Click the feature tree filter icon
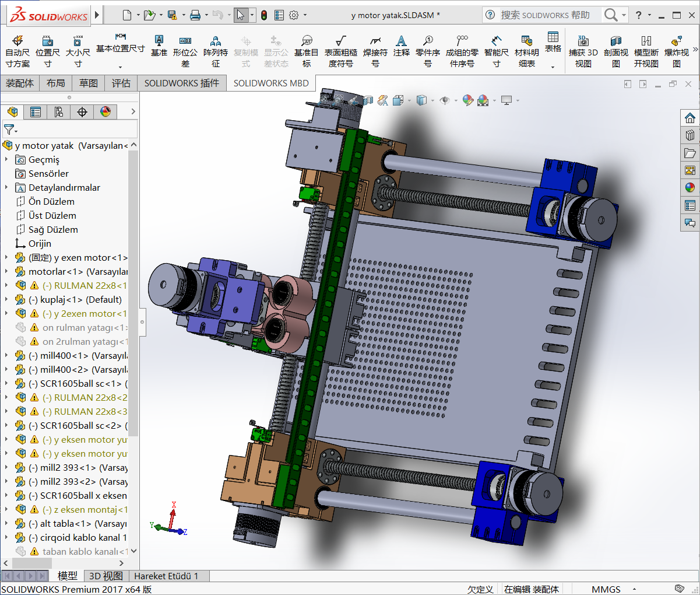The image size is (700, 595). click(x=10, y=129)
